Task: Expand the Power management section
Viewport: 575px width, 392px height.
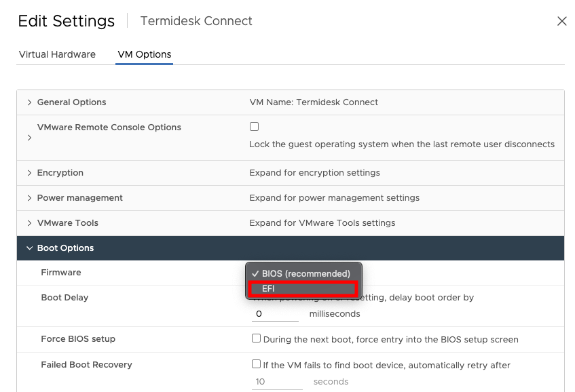Action: [x=29, y=198]
